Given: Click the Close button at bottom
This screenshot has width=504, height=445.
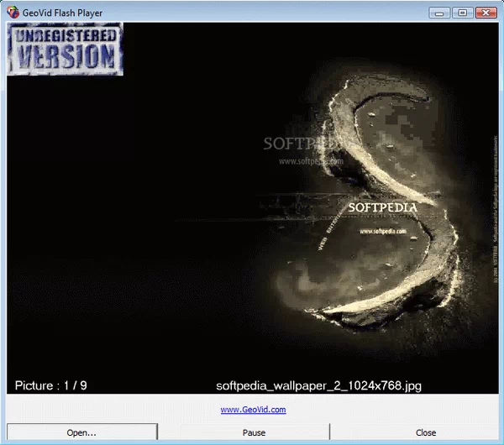Looking at the screenshot, I should (x=426, y=432).
